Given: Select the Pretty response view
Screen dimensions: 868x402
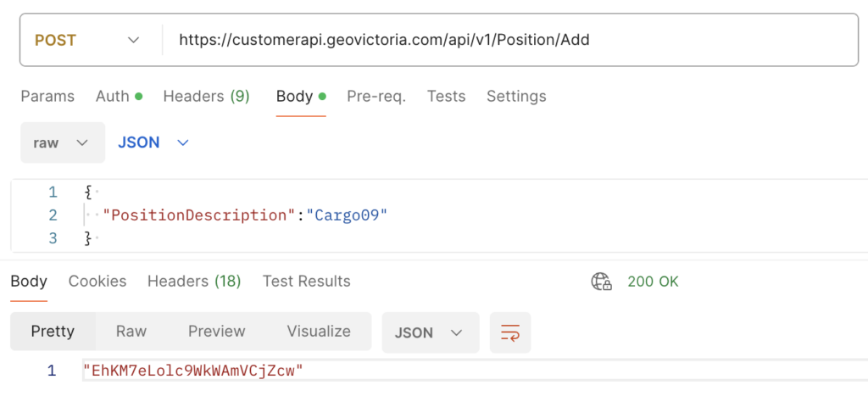Looking at the screenshot, I should coord(53,331).
